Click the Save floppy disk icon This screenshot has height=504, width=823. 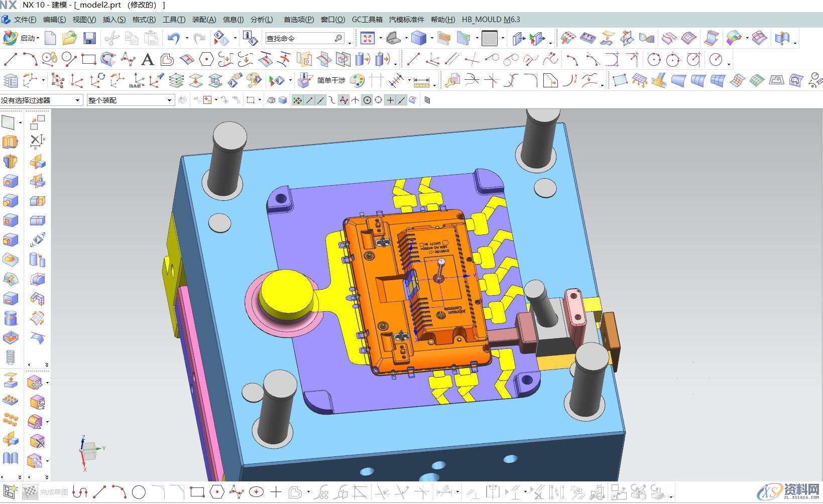tap(89, 38)
